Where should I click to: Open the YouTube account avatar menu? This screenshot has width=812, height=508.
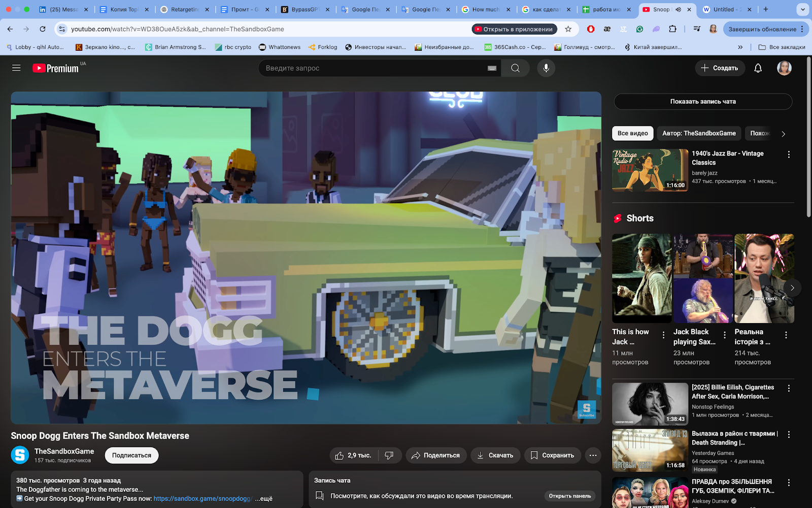(784, 68)
